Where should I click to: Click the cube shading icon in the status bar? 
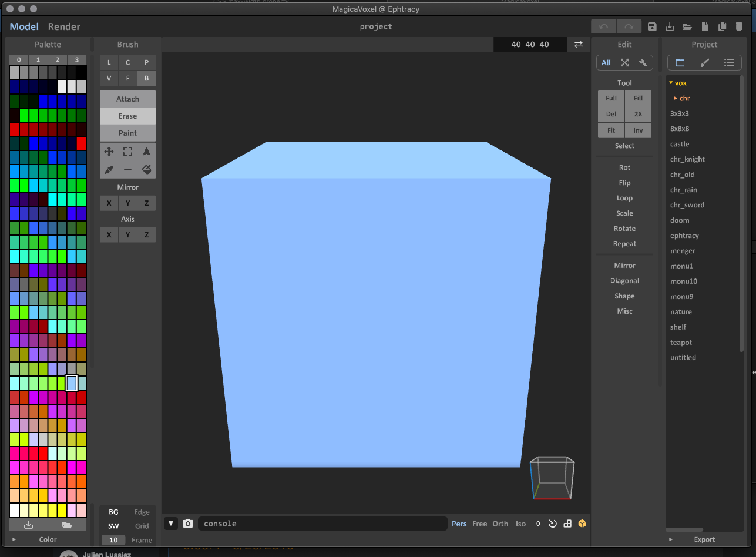coord(582,523)
